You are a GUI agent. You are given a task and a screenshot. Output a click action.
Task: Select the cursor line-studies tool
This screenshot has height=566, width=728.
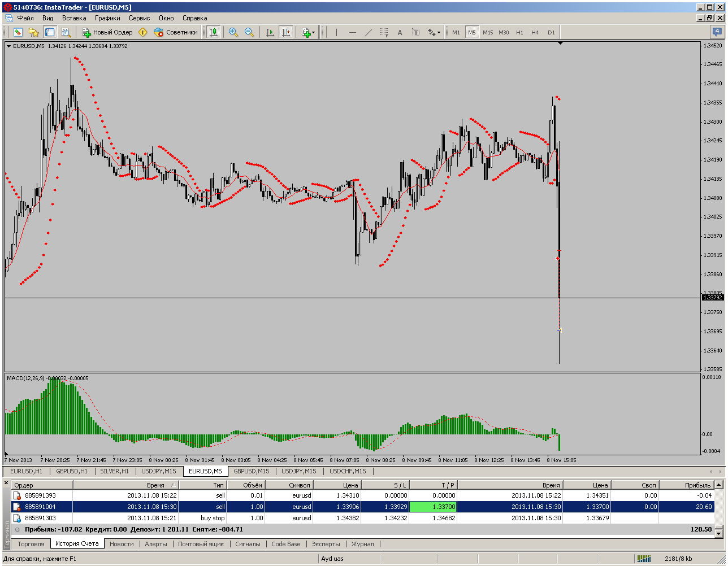(x=336, y=32)
